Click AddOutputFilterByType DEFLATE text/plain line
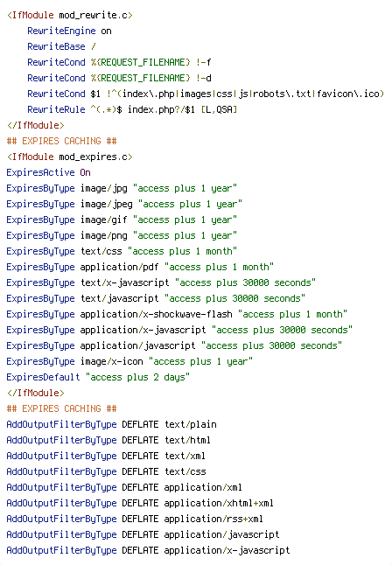Viewport: 392px width, 565px height. click(x=112, y=424)
